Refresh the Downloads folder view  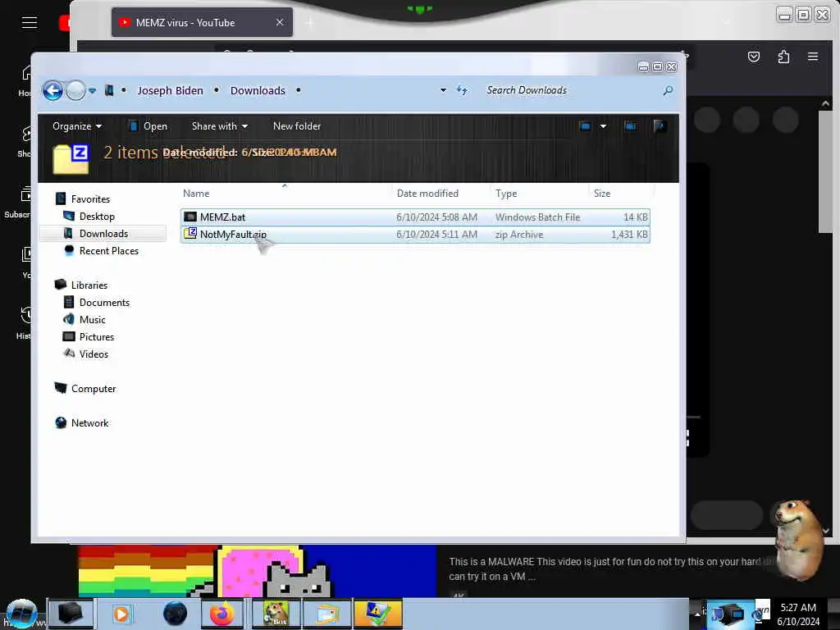462,90
